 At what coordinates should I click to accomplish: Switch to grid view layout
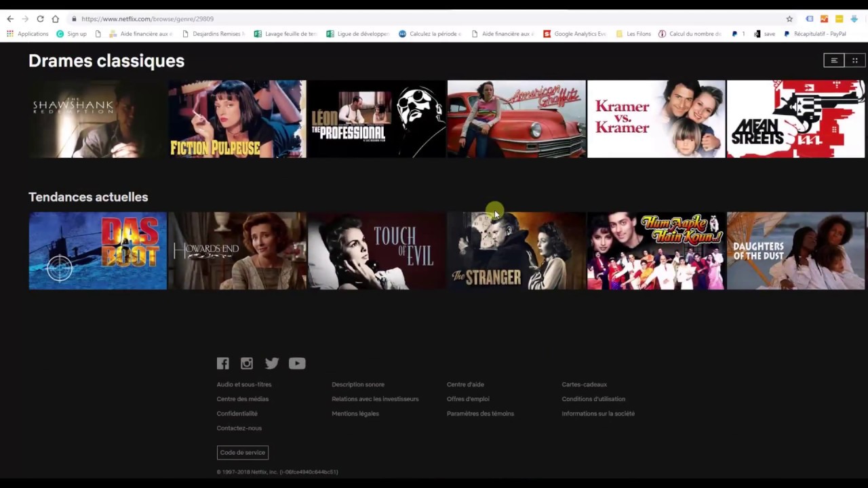pos(854,60)
